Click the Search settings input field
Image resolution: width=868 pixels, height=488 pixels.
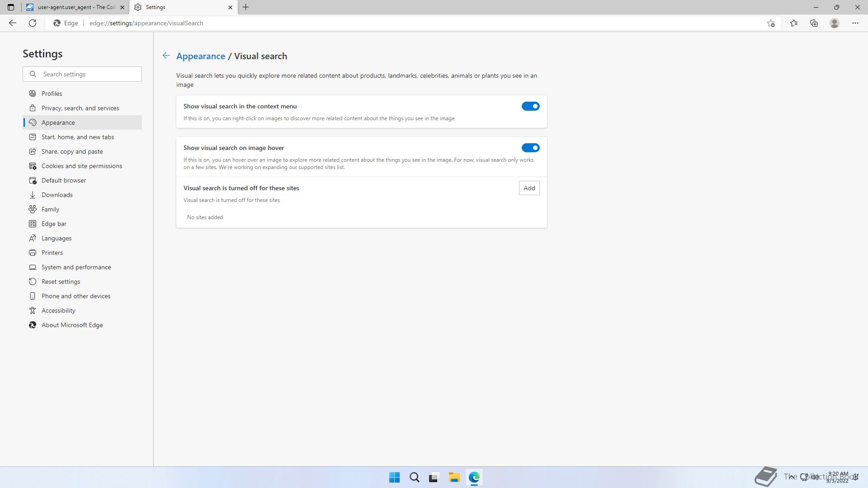point(88,74)
